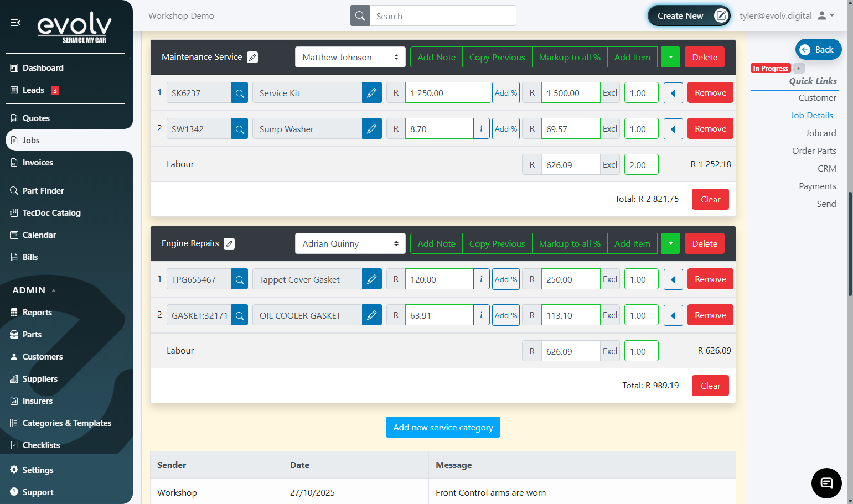Viewport: 853px width, 504px height.
Task: Show info for Sump Washer cost
Action: 481,129
